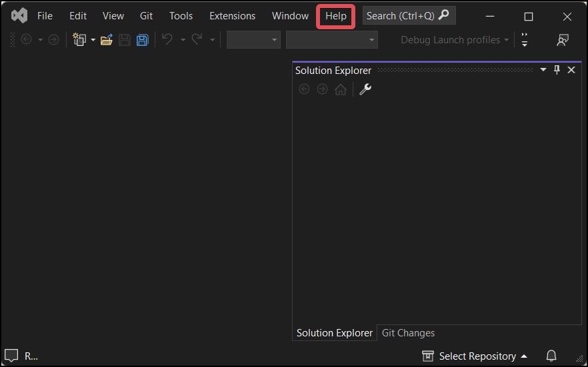The height and width of the screenshot is (367, 588).
Task: Click the Open File folder icon
Action: [x=107, y=39]
